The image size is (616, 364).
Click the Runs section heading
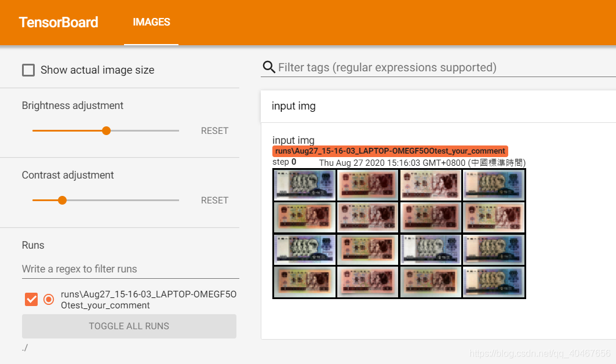[x=33, y=245]
